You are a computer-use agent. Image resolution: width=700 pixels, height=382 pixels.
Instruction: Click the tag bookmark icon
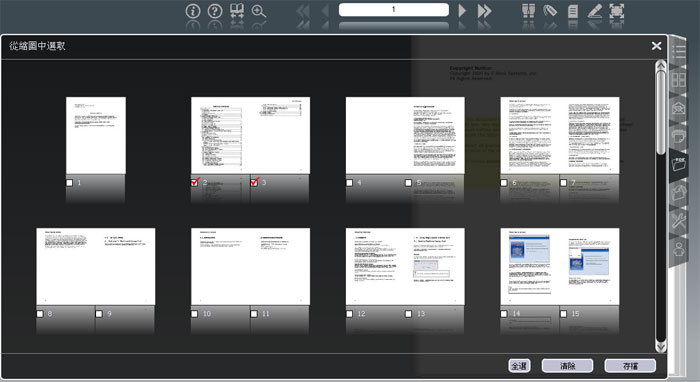[x=550, y=11]
